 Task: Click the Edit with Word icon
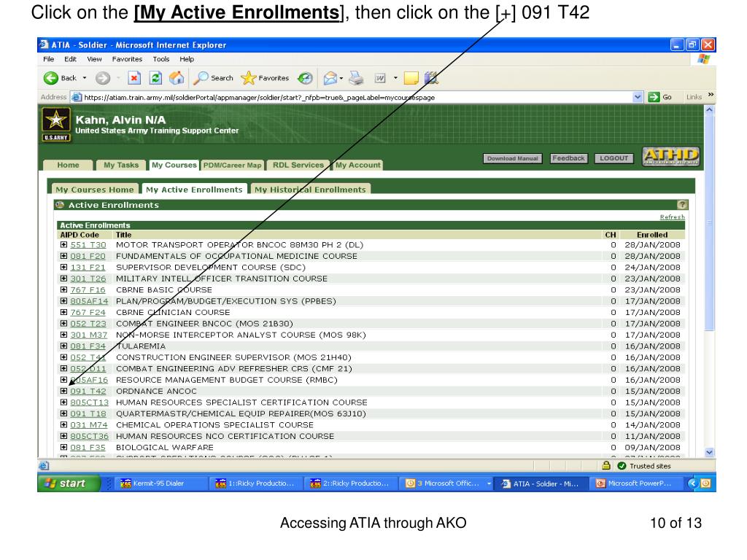379,77
